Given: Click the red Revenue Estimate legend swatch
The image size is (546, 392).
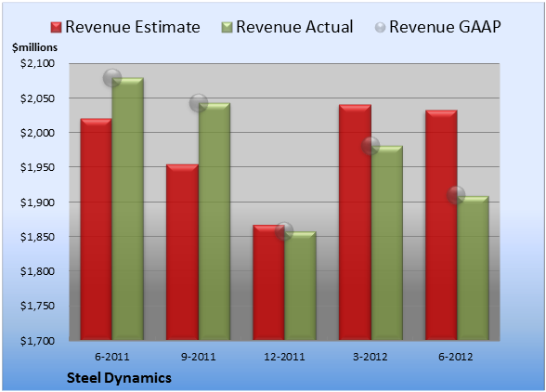Looking at the screenshot, I should pos(56,27).
